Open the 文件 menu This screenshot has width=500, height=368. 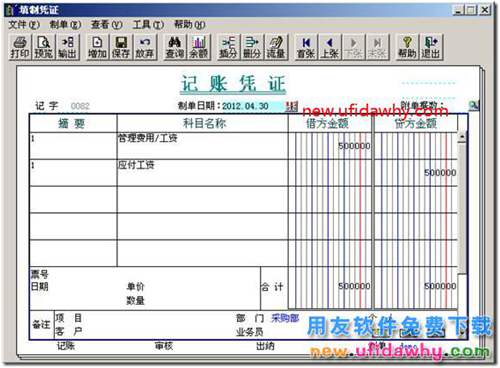[x=23, y=25]
